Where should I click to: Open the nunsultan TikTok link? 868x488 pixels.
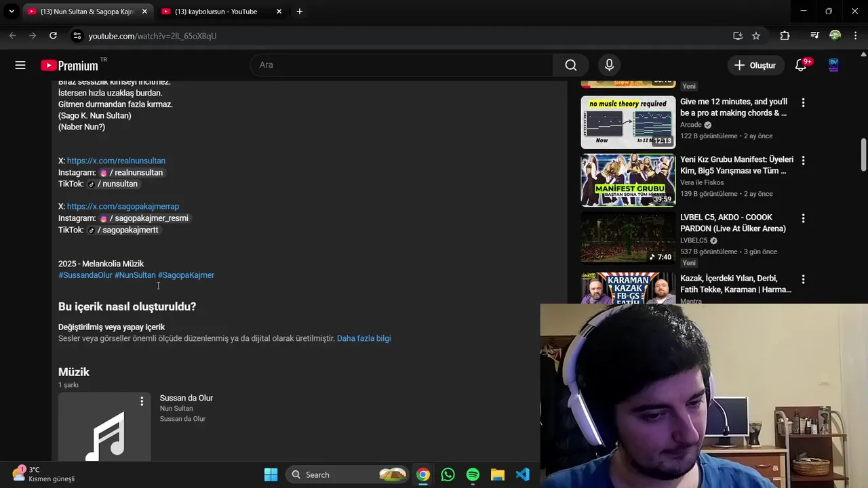coord(113,184)
